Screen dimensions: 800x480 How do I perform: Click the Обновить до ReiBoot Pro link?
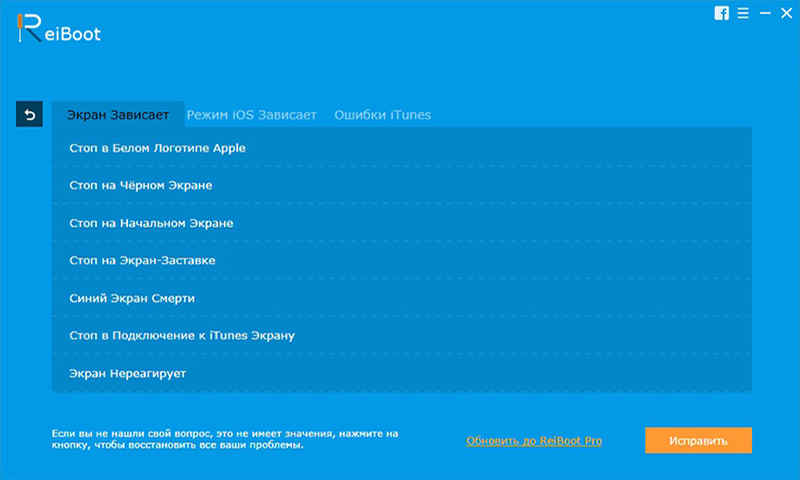534,441
